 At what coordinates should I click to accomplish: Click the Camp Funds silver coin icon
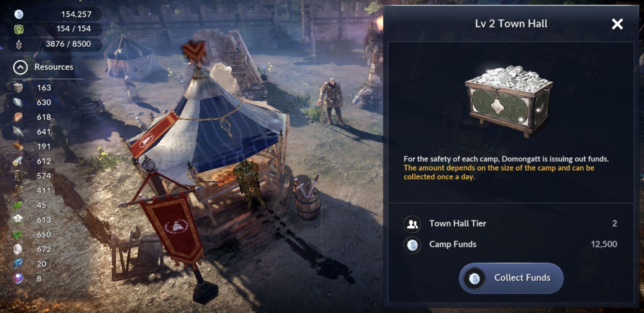(412, 245)
